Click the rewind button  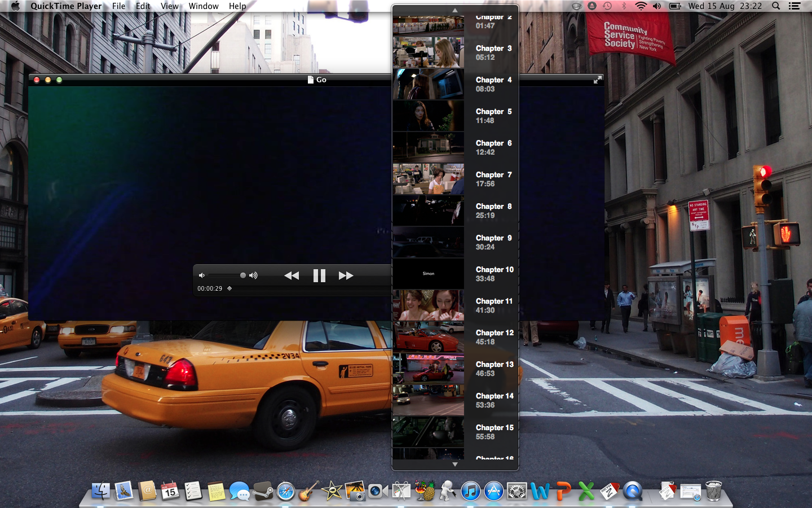pos(292,275)
